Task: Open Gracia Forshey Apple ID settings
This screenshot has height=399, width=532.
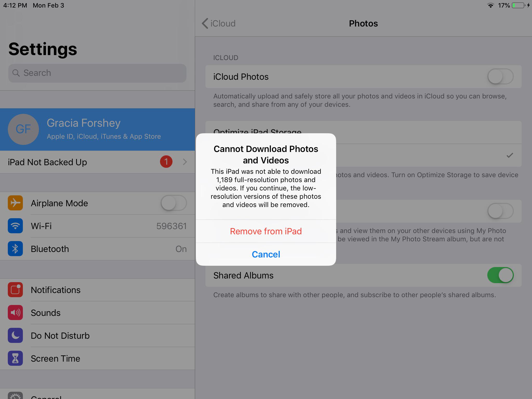Action: (97, 129)
